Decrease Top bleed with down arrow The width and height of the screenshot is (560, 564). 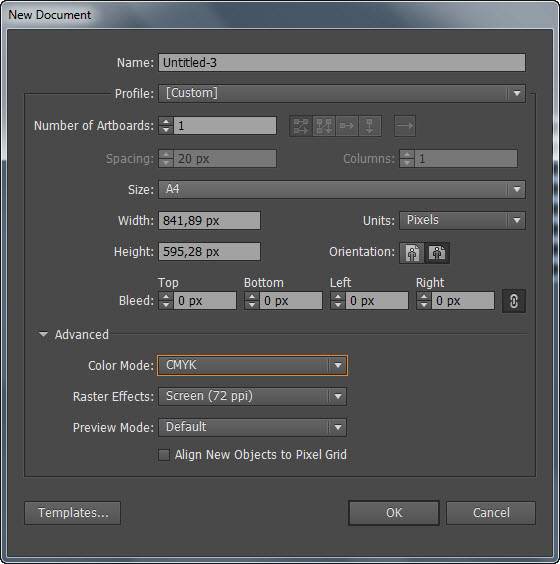pos(166,305)
